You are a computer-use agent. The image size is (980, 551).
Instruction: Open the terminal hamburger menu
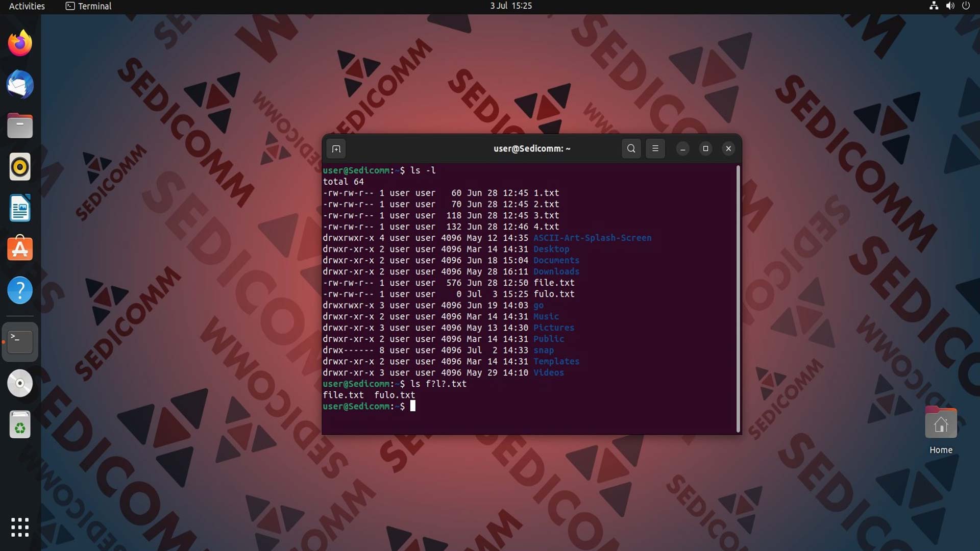click(x=655, y=148)
